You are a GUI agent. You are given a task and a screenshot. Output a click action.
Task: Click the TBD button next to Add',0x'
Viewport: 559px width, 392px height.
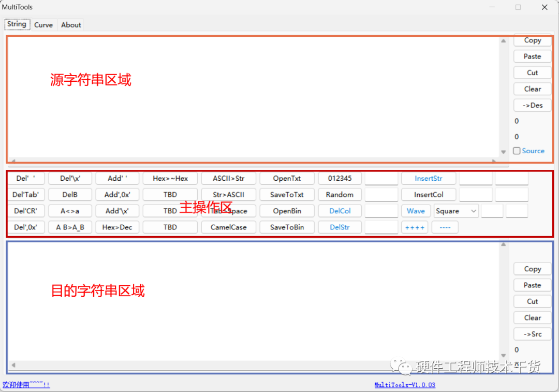point(170,195)
